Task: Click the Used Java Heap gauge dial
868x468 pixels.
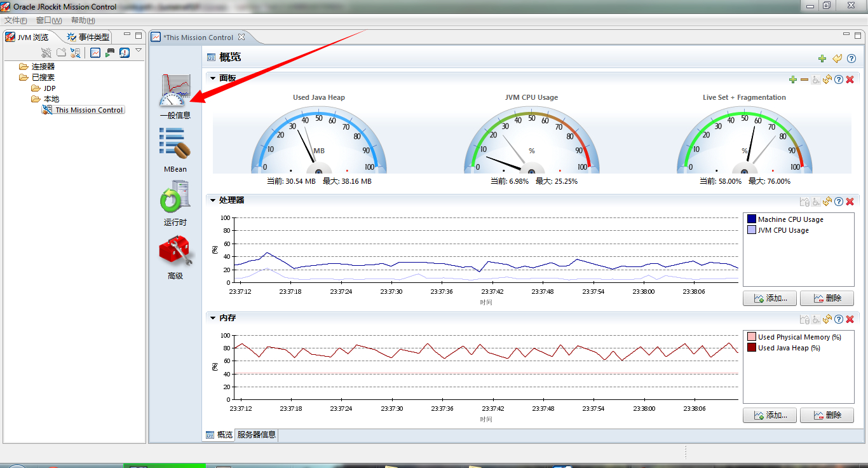Action: point(319,141)
